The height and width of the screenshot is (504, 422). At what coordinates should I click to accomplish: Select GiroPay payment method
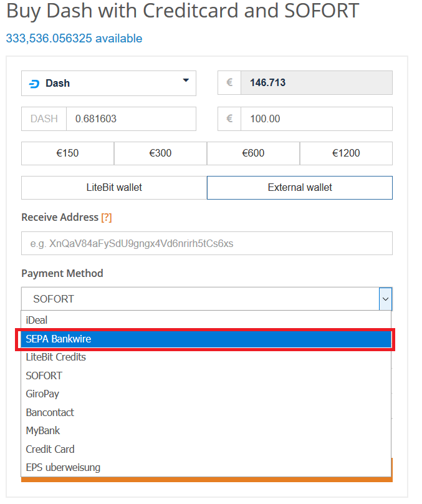[x=206, y=394]
